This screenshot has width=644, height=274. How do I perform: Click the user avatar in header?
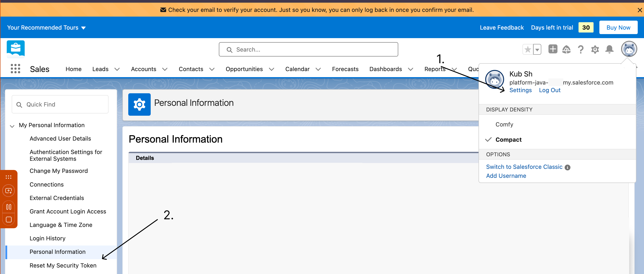[629, 49]
